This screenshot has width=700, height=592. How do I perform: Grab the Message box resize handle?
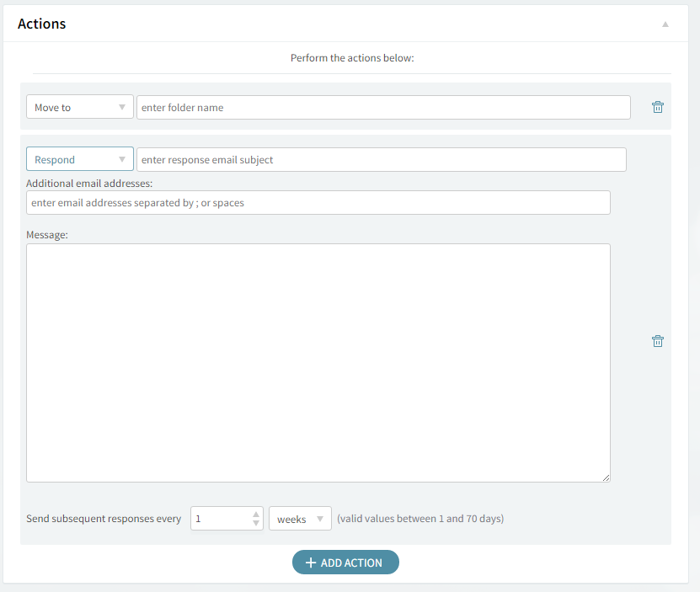click(x=606, y=477)
